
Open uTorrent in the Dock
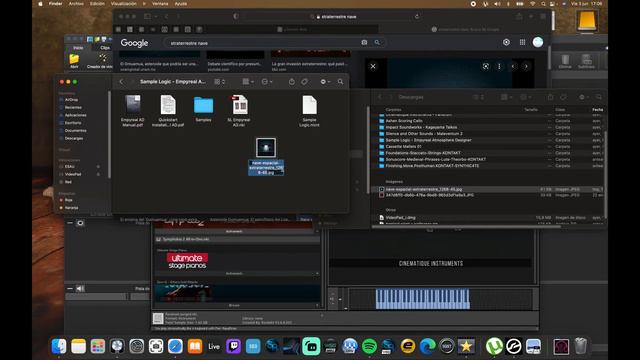pyautogui.click(x=494, y=346)
